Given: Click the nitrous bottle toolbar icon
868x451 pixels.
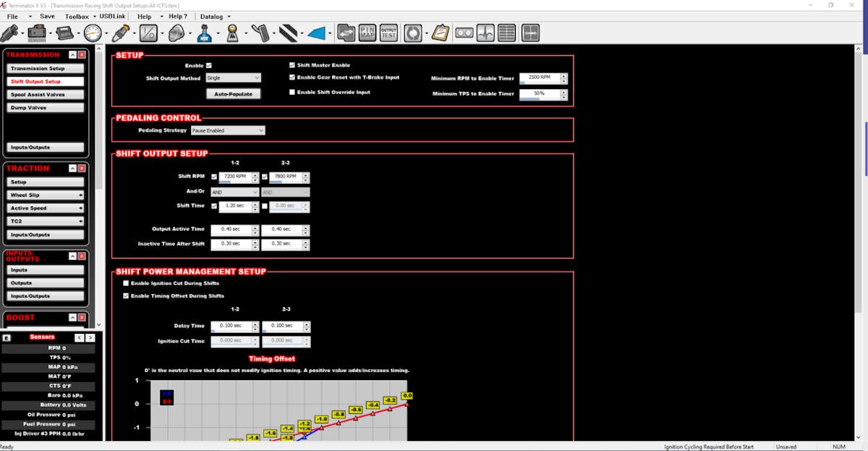Looking at the screenshot, I should 205,33.
